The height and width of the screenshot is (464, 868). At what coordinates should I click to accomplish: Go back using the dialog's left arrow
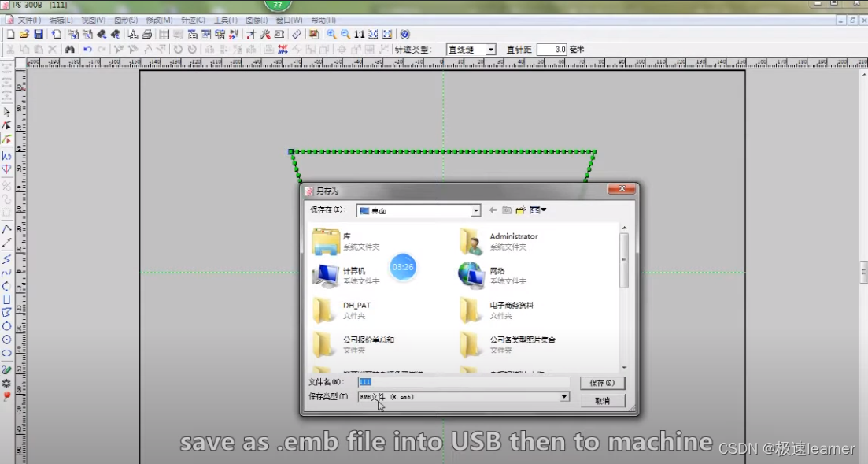pyautogui.click(x=493, y=210)
